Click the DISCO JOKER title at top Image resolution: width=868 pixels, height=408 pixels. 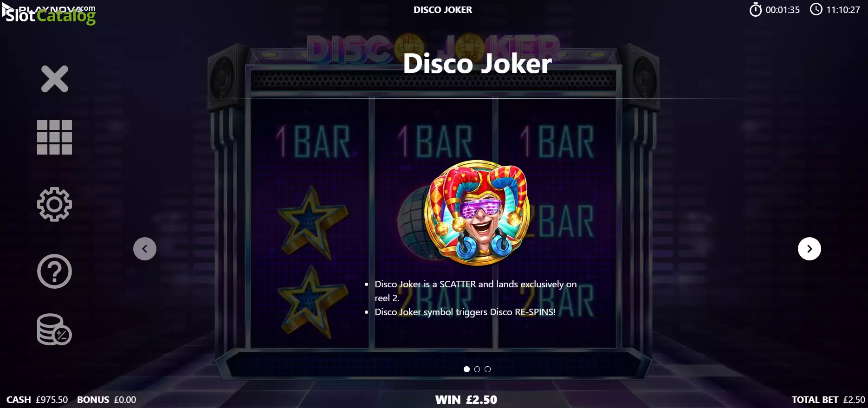pos(443,10)
